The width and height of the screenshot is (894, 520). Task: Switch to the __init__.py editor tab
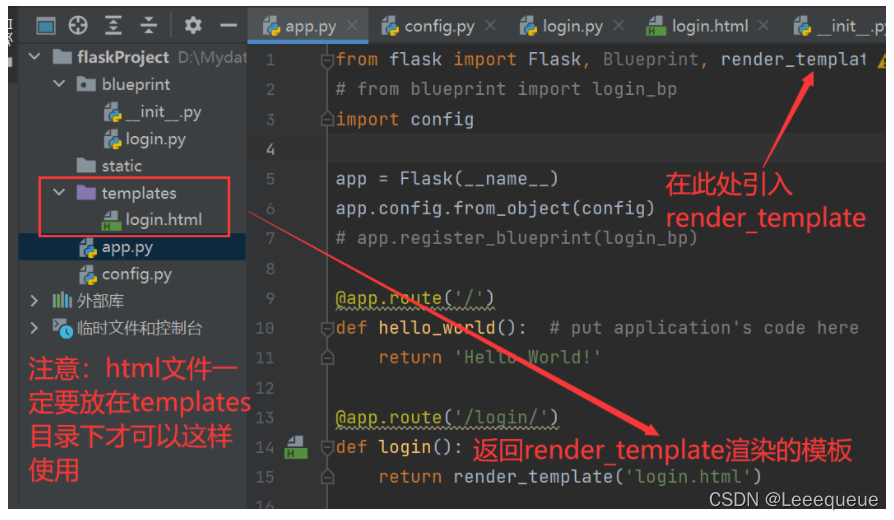(840, 26)
